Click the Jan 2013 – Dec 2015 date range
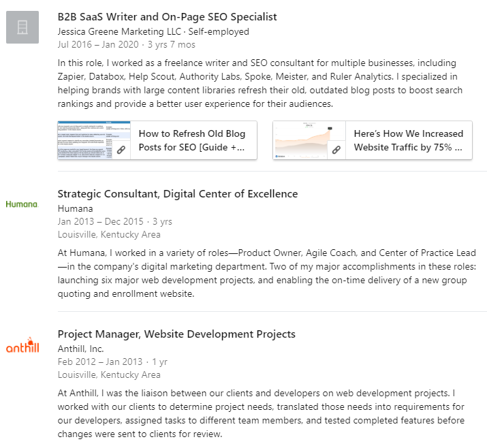Screen dimensions: 487x448 [99, 222]
